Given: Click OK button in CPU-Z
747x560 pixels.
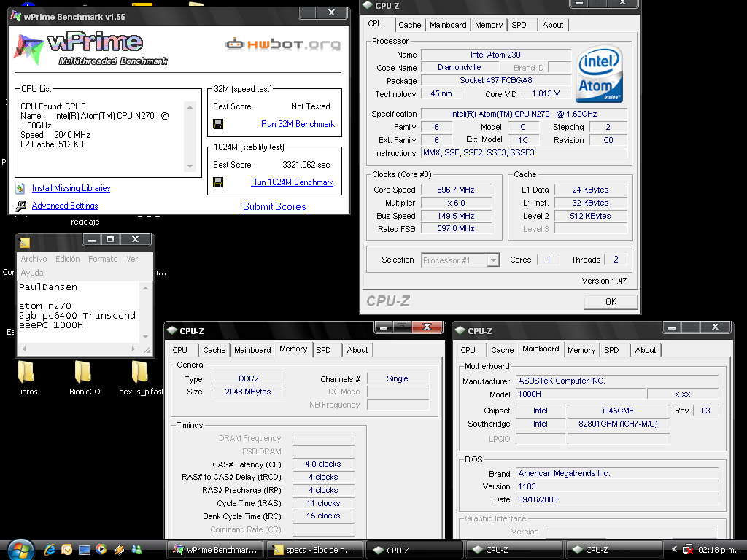Looking at the screenshot, I should 611,302.
